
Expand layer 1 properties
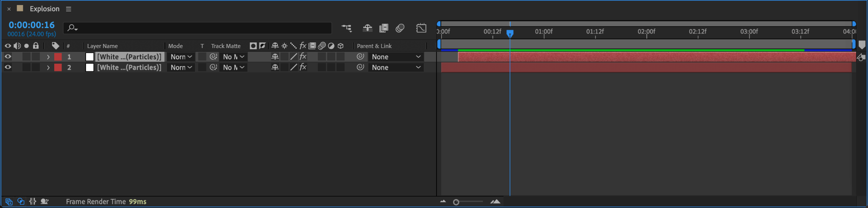pyautogui.click(x=48, y=56)
